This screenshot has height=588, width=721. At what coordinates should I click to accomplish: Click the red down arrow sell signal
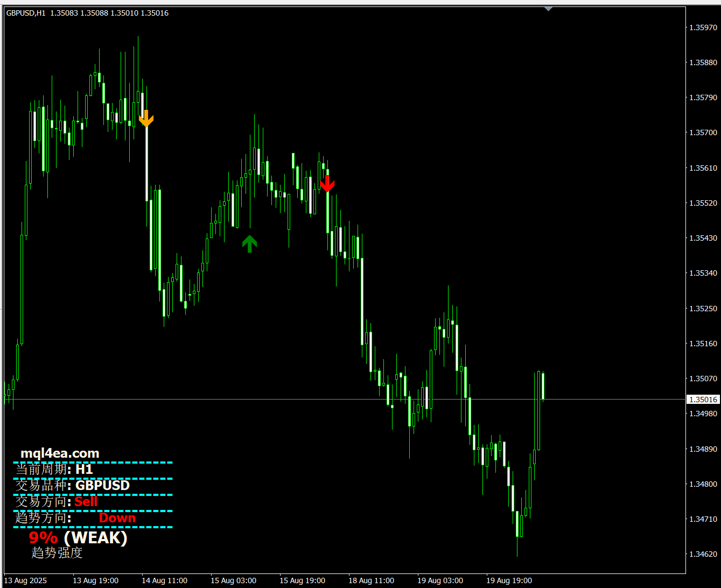(x=327, y=184)
